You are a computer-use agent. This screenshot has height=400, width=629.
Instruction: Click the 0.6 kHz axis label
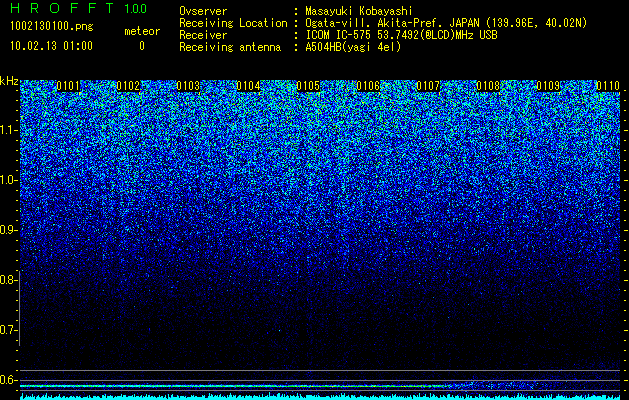[x=8, y=380]
